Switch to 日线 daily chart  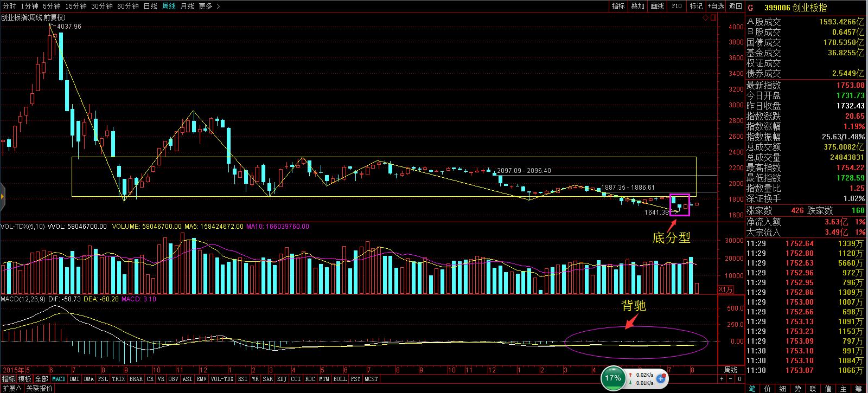tap(150, 6)
